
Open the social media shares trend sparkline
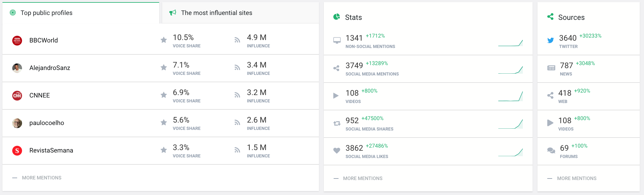point(511,124)
